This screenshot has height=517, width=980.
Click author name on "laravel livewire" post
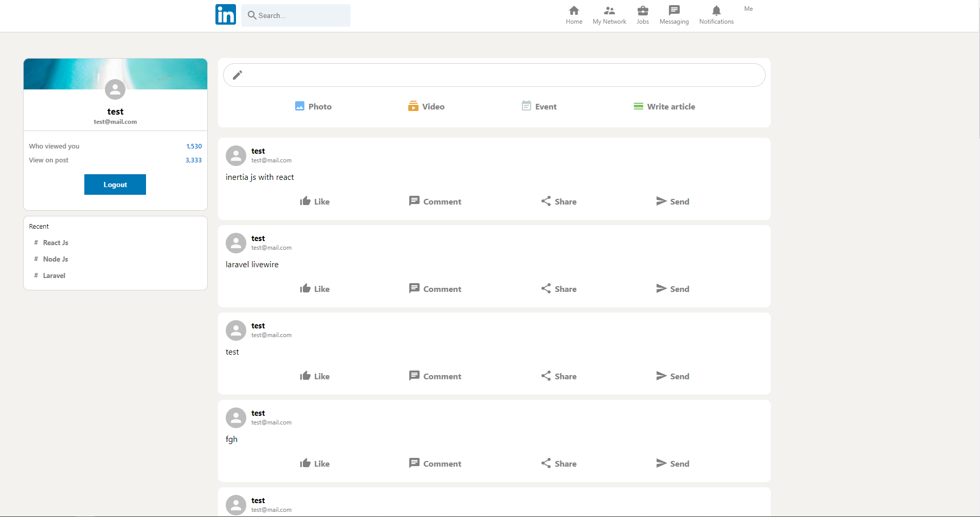[258, 238]
